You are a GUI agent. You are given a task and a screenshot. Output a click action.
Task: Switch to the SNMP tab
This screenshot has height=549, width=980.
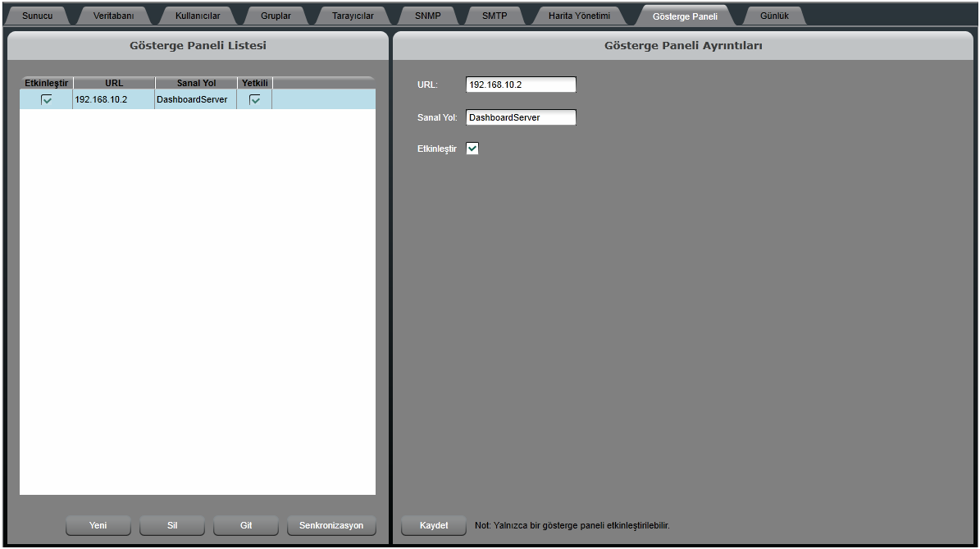coord(427,16)
